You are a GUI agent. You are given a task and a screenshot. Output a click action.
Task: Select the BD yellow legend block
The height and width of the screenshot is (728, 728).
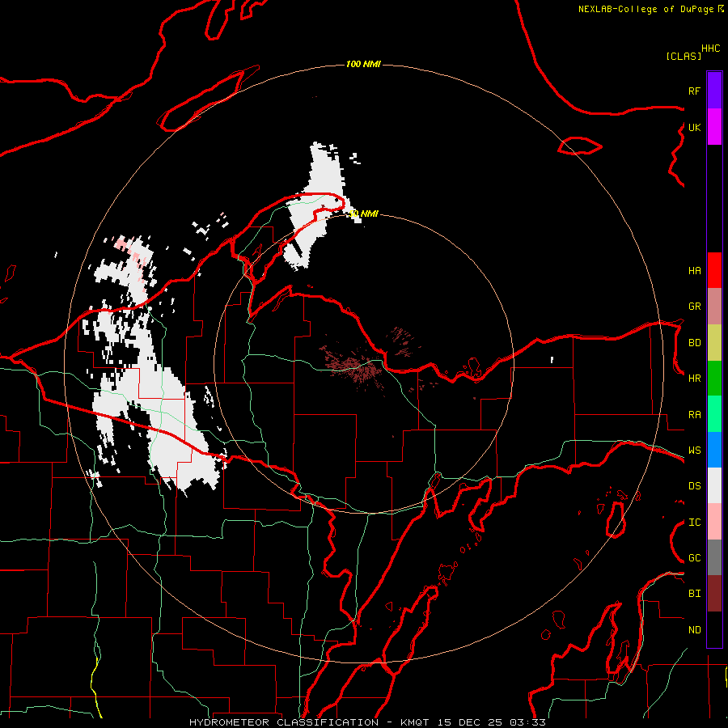714,343
